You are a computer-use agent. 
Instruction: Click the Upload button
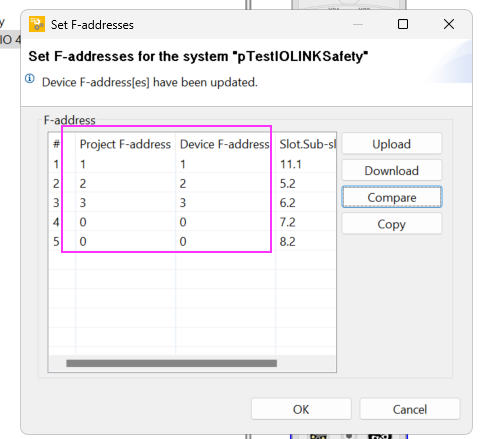tap(392, 144)
